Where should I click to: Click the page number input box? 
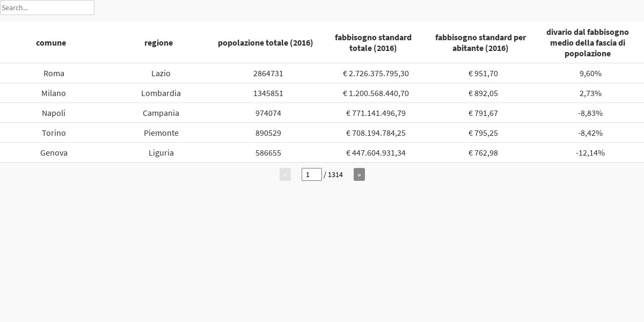312,174
